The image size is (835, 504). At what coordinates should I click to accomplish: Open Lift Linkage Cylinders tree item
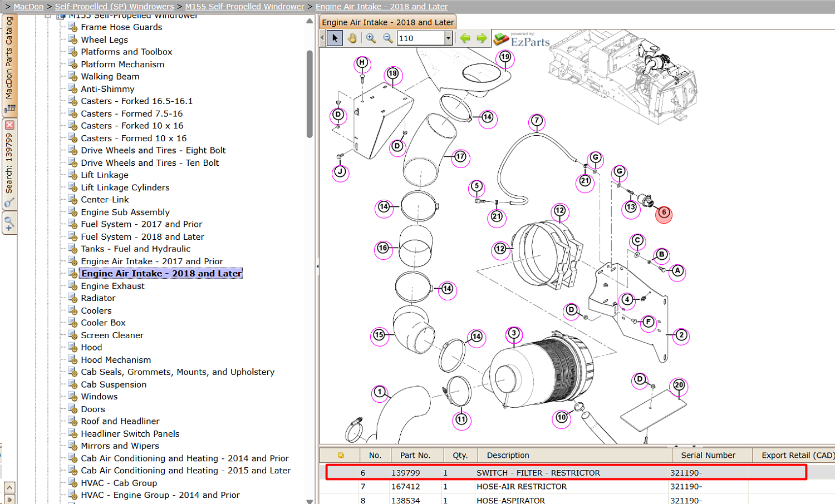pyautogui.click(x=125, y=187)
